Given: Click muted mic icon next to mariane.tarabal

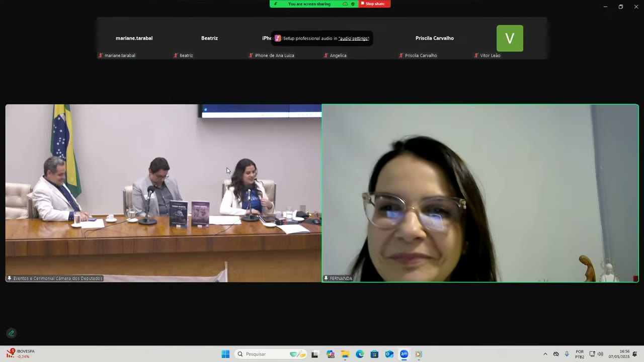Looking at the screenshot, I should pos(101,55).
